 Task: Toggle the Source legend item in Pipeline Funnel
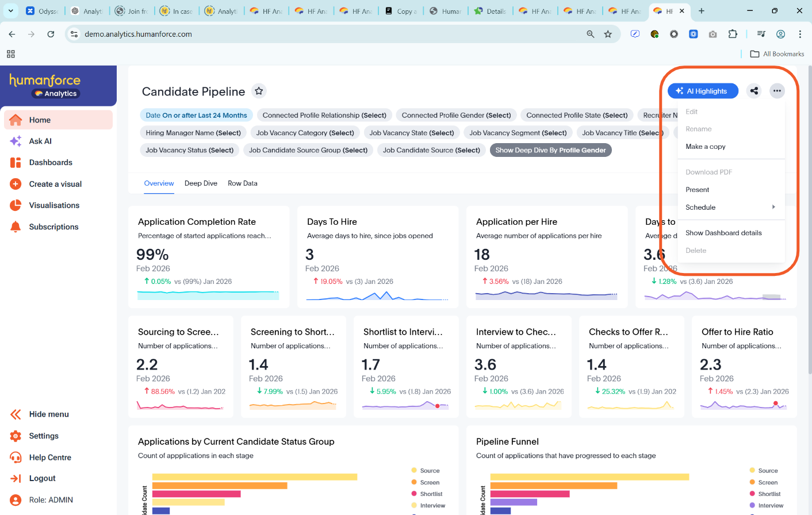click(x=767, y=471)
